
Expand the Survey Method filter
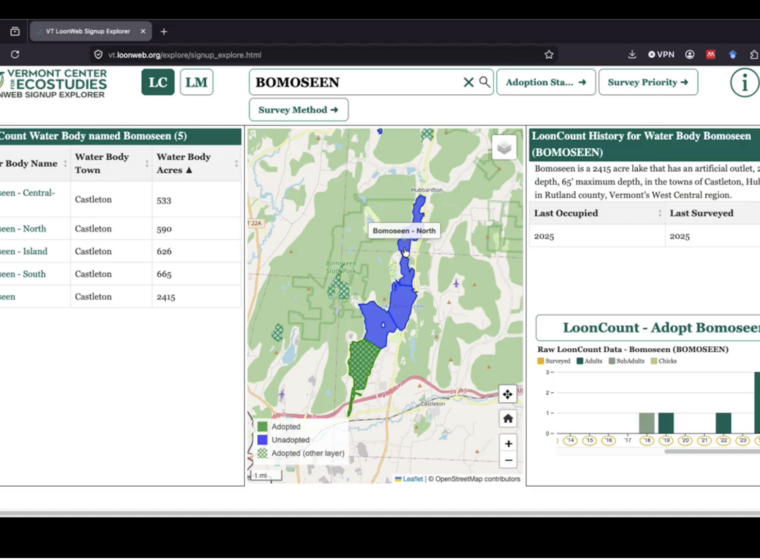299,110
